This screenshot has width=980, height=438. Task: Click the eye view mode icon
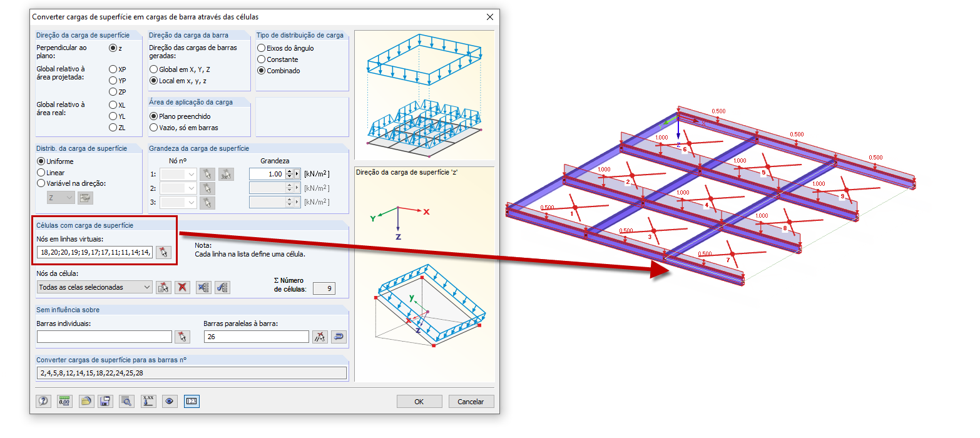click(x=169, y=402)
